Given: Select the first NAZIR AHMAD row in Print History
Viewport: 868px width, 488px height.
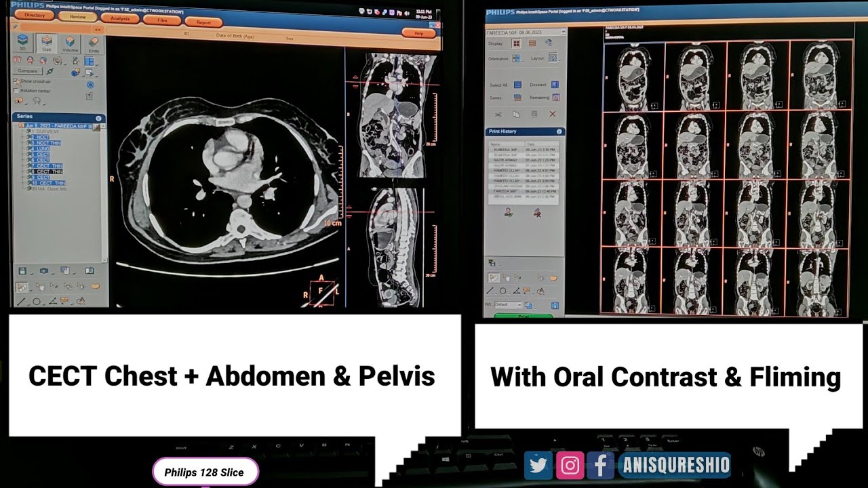Looking at the screenshot, I should [522, 160].
